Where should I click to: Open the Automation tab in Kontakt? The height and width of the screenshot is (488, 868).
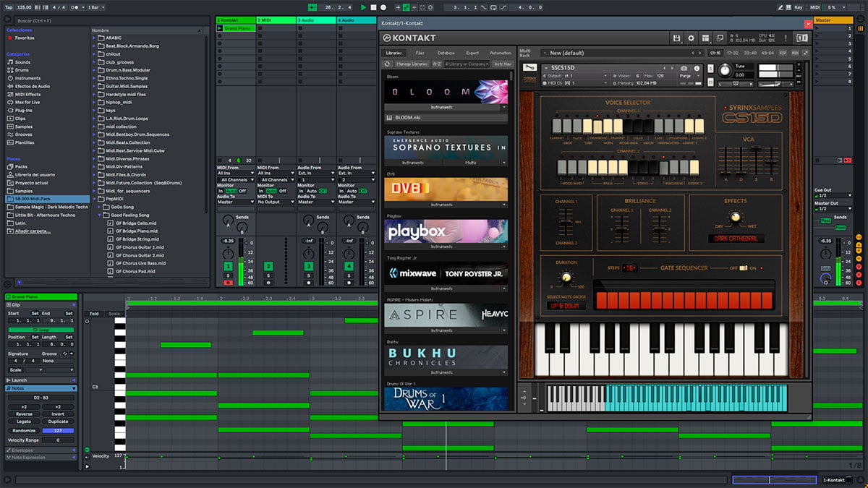click(x=500, y=53)
